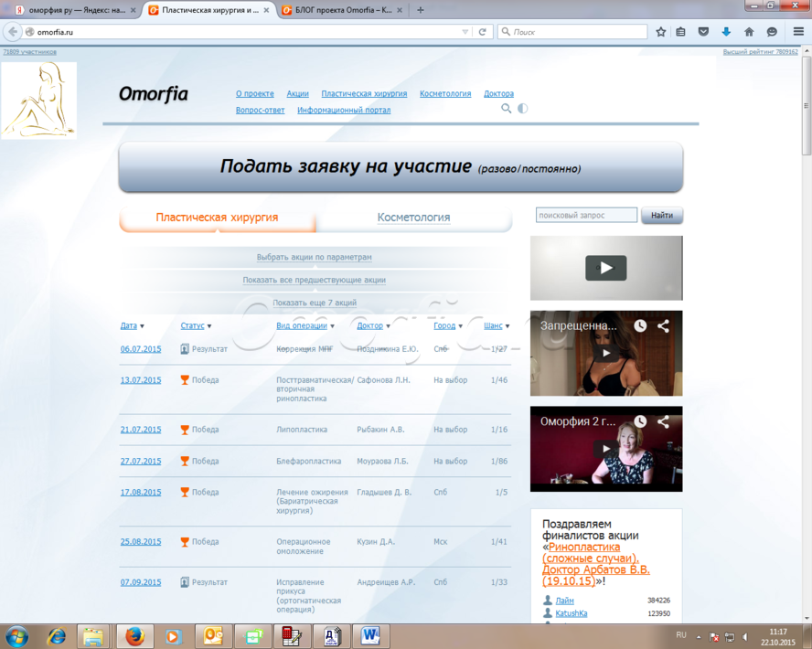Switch to the Косметология tab
This screenshot has height=649, width=812.
pyautogui.click(x=413, y=218)
